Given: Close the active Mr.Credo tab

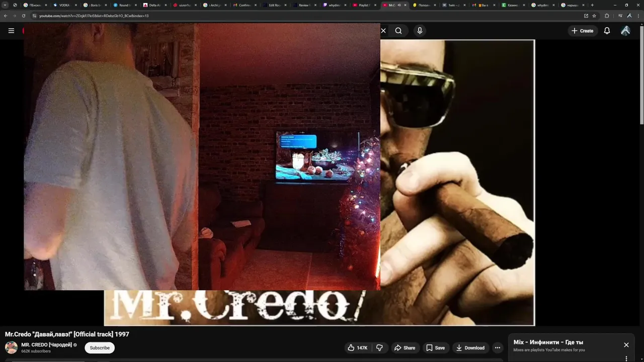Looking at the screenshot, I should tap(406, 5).
